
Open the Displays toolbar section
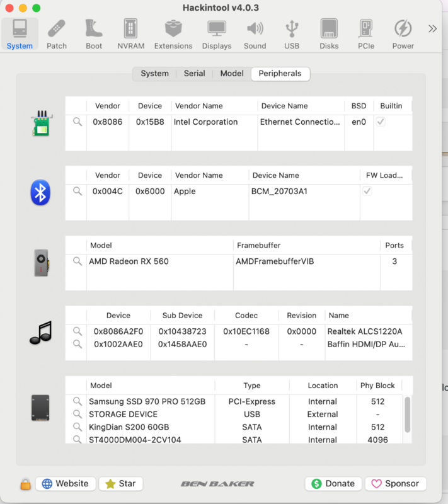(217, 34)
